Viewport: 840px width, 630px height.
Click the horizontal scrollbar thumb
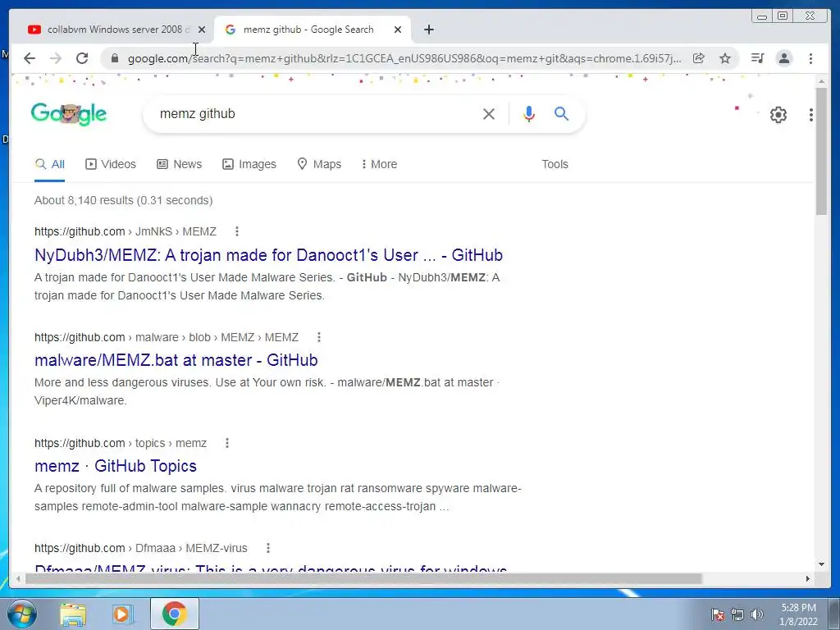click(x=363, y=578)
